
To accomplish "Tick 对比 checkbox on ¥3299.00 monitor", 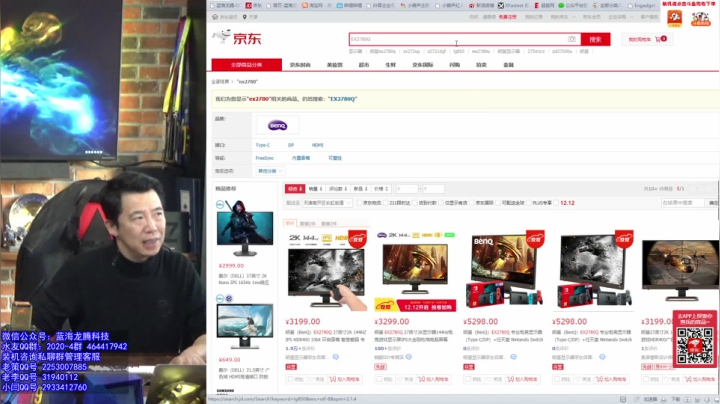I will coord(379,379).
